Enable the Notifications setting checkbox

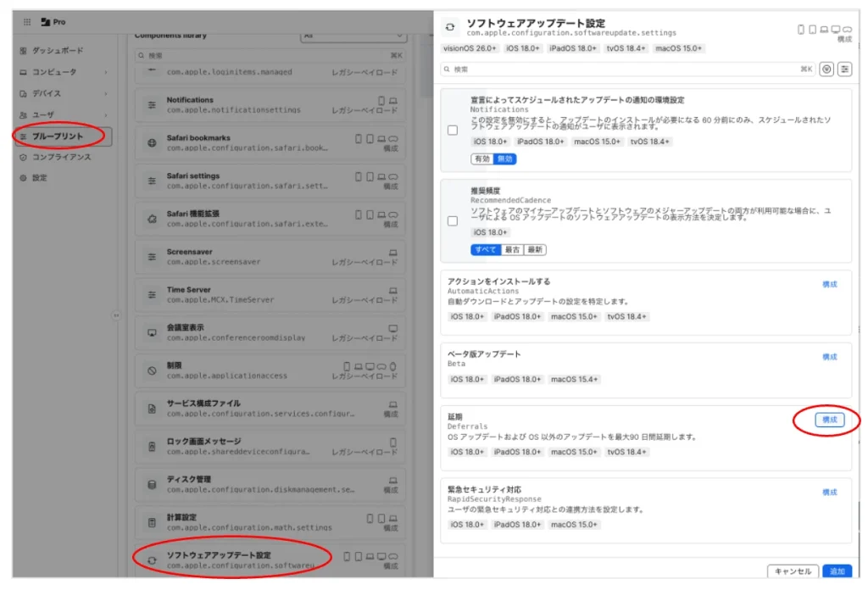tap(453, 131)
